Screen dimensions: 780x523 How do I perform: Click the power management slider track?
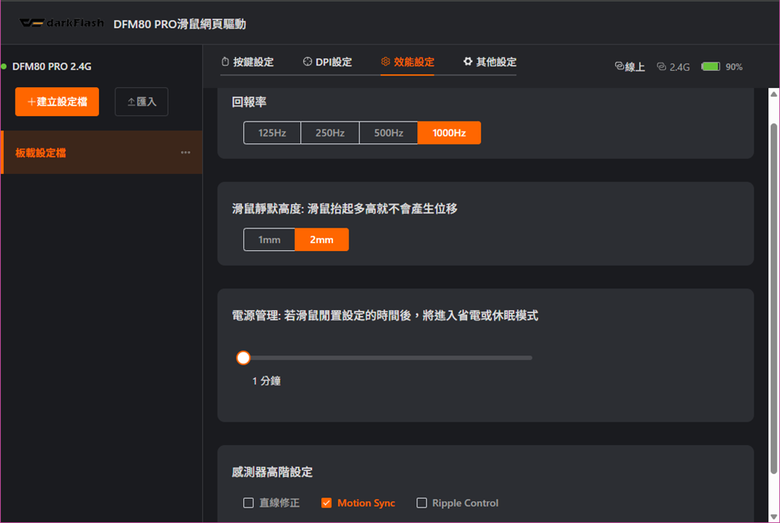pos(388,358)
